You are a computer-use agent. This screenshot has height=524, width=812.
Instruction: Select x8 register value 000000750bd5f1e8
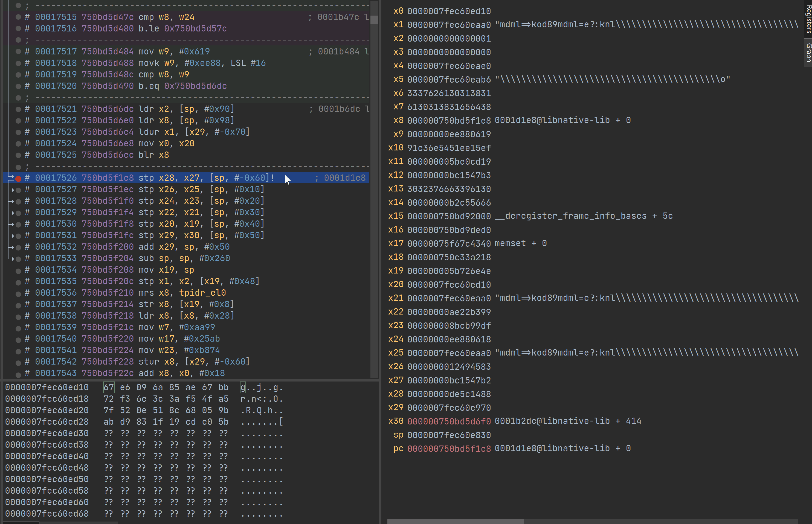[449, 120]
